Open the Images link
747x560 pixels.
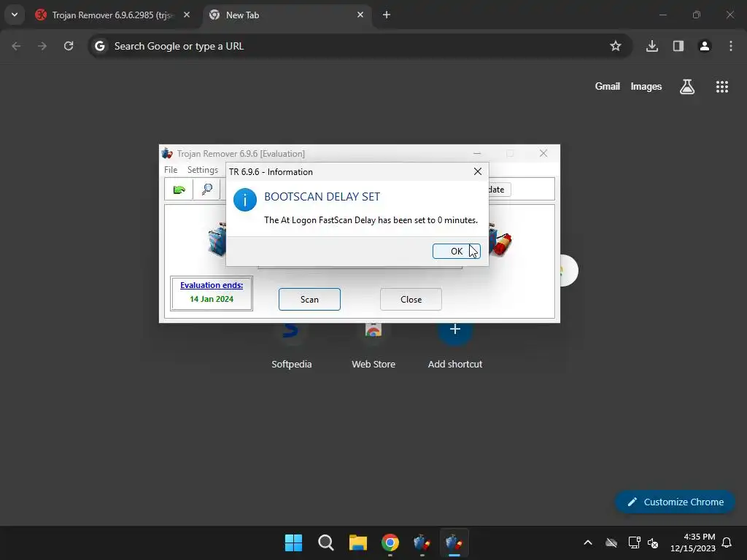coord(646,86)
